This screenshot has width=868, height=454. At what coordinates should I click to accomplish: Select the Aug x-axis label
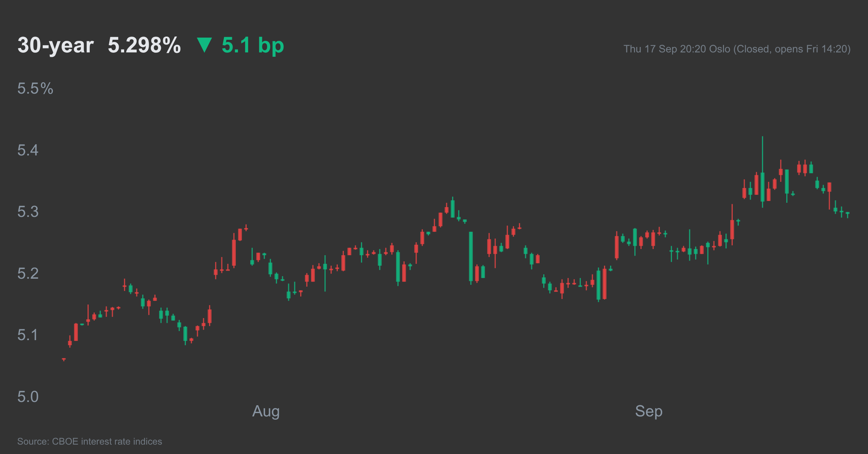[x=266, y=411]
